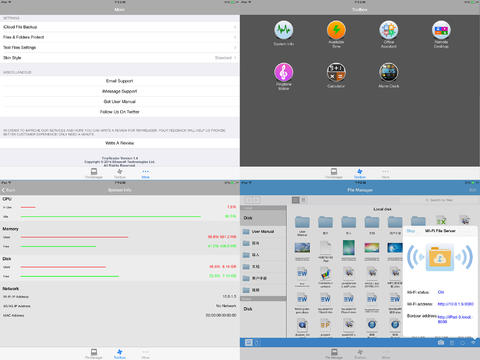480x360 pixels.
Task: Switch File Manager to list view
Action: pyautogui.click(x=303, y=200)
